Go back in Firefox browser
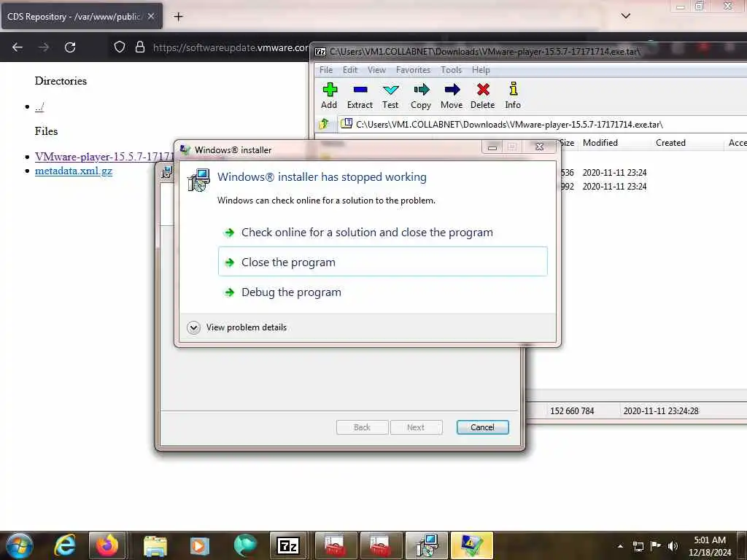 point(18,47)
